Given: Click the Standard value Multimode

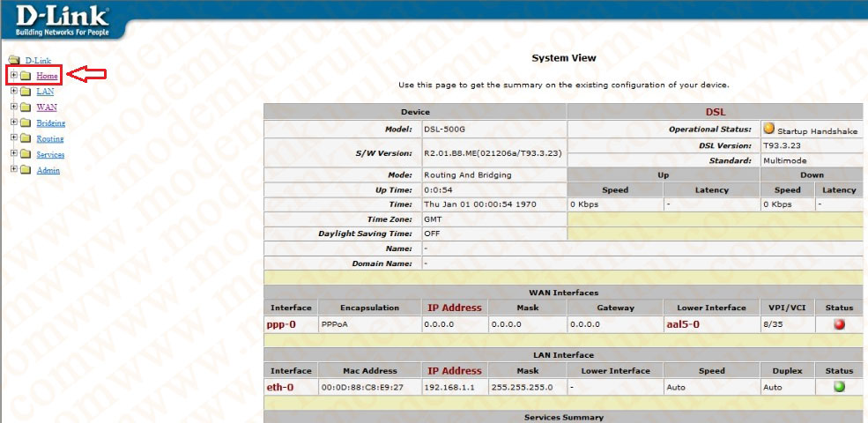Looking at the screenshot, I should click(784, 160).
